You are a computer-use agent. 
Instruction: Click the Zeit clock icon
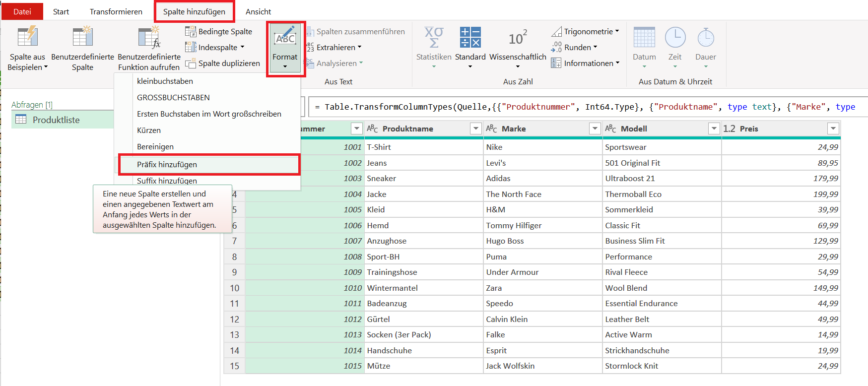coord(675,37)
